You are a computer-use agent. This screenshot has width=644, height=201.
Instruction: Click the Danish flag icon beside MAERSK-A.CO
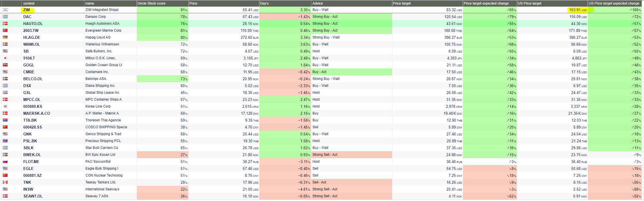pos(5,113)
